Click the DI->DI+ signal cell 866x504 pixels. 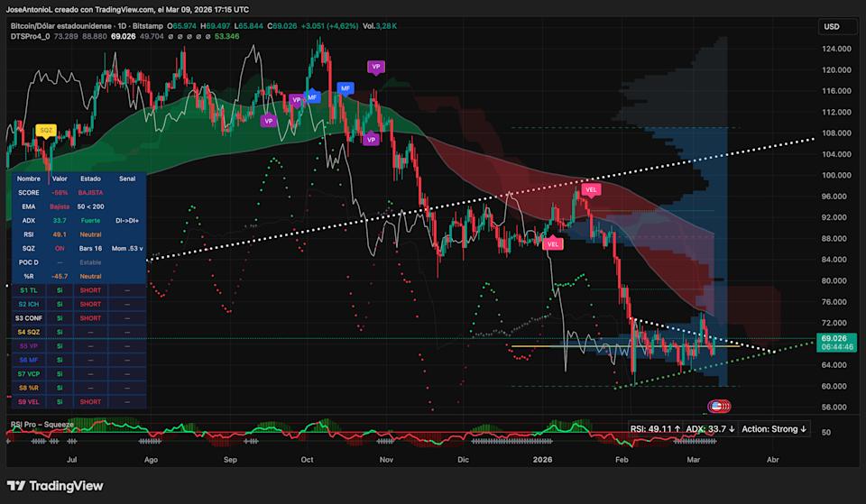(127, 220)
